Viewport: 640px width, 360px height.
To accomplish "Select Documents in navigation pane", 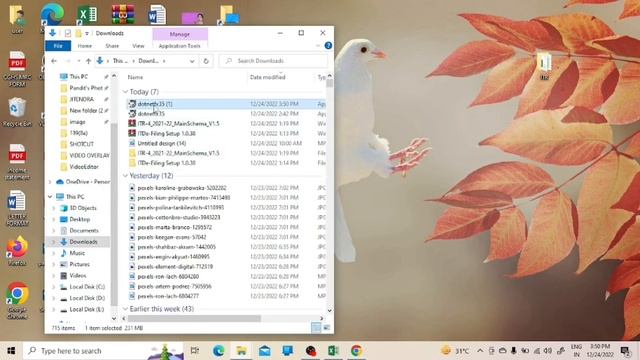I will pos(84,231).
